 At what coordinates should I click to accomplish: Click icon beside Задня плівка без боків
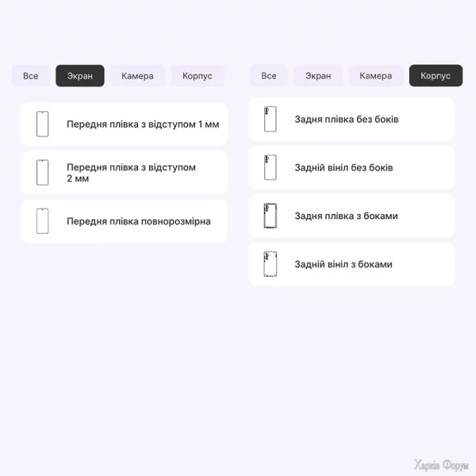[271, 120]
